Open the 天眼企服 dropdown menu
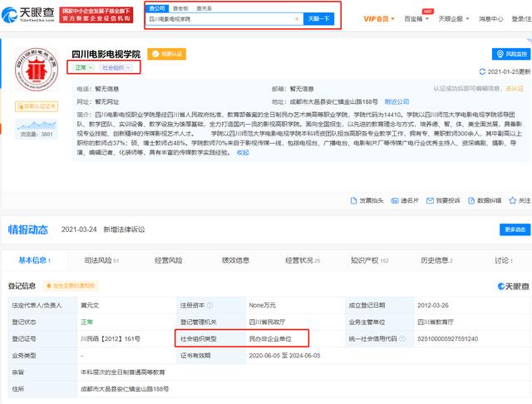The height and width of the screenshot is (404, 532). 454,18
